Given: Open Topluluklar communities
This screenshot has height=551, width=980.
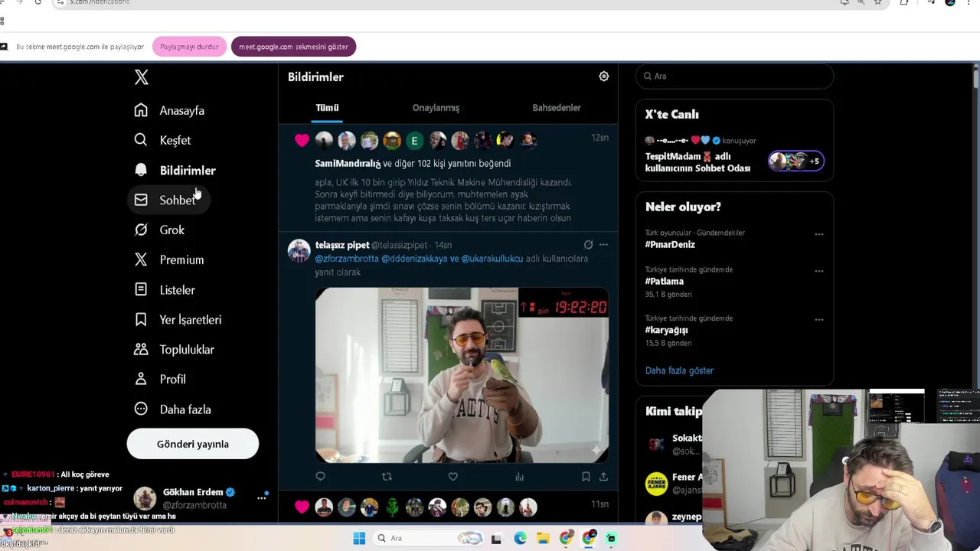Looking at the screenshot, I should coord(175,349).
